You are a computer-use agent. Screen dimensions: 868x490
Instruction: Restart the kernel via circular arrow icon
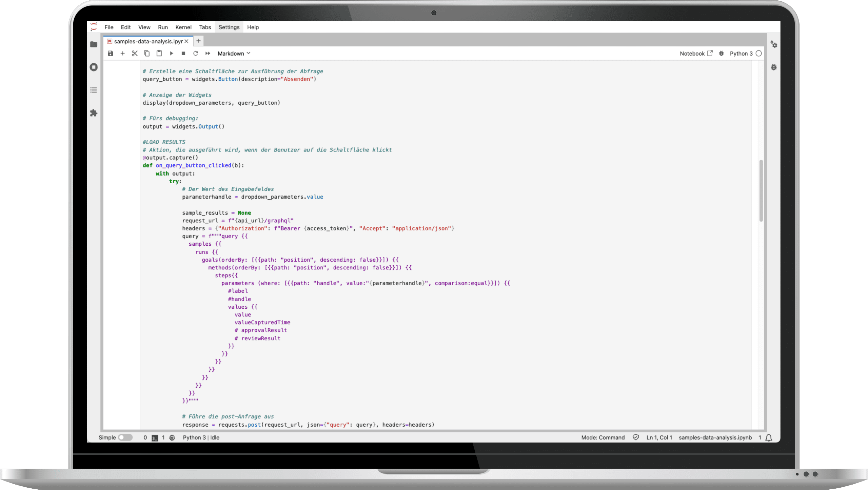tap(196, 53)
